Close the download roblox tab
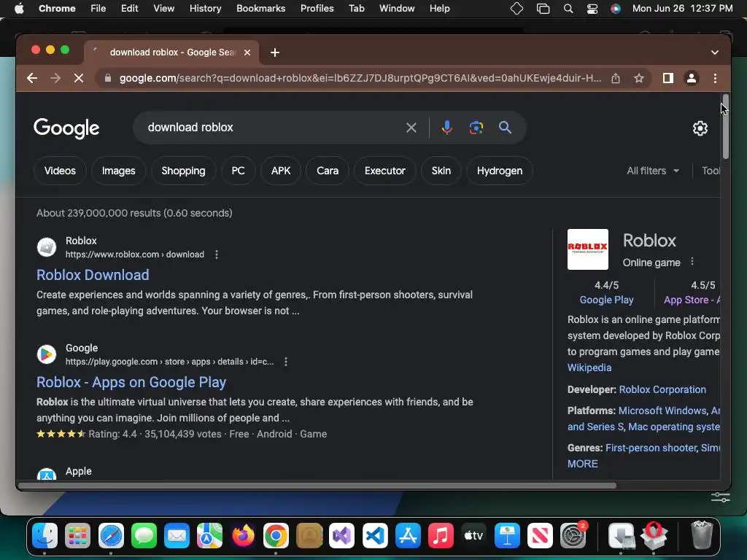Image resolution: width=747 pixels, height=560 pixels. point(247,52)
